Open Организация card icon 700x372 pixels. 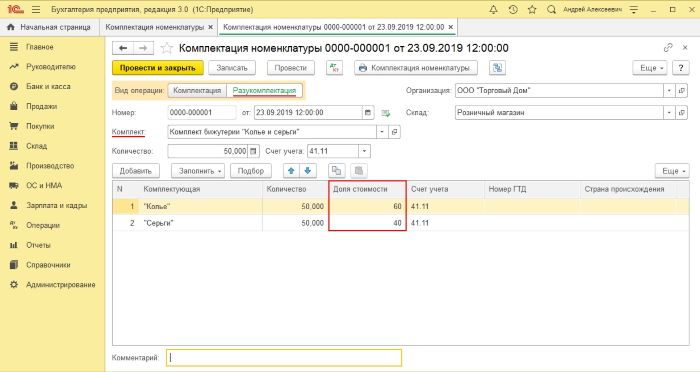682,91
